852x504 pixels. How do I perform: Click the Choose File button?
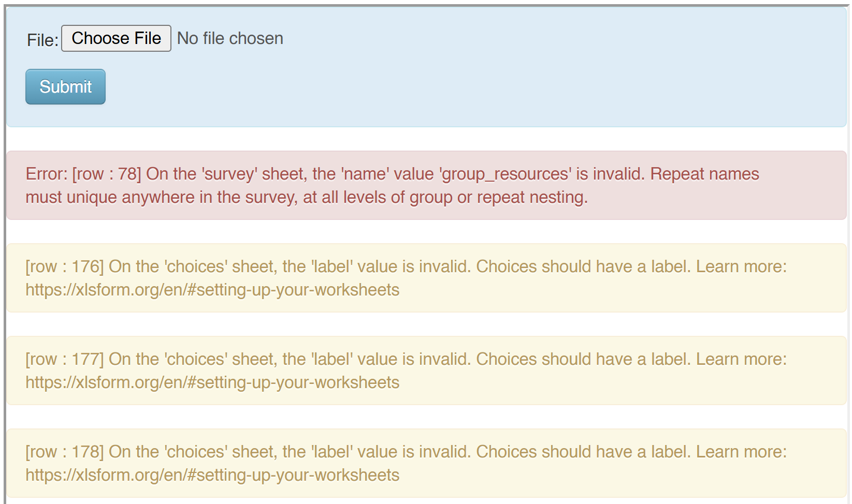(x=116, y=38)
